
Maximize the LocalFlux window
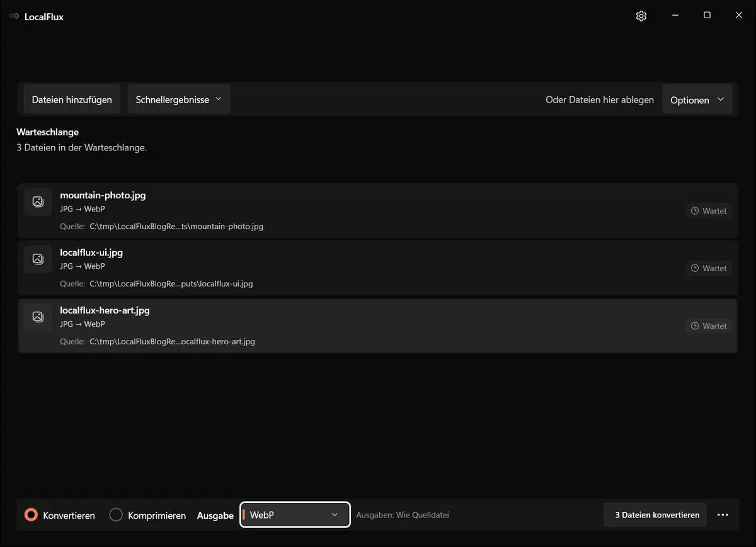[707, 16]
